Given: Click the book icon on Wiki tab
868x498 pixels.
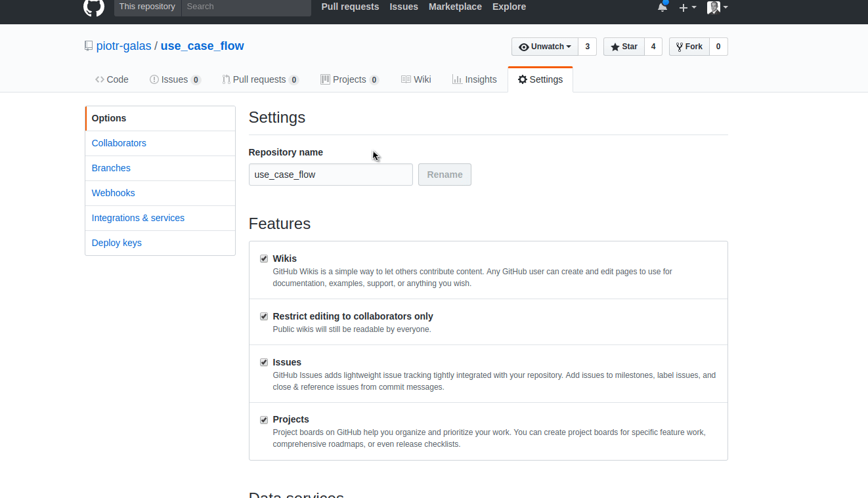Looking at the screenshot, I should pos(406,79).
